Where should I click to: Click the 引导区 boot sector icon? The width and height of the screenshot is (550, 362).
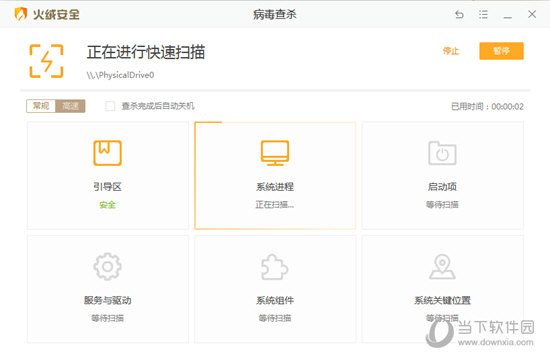(x=107, y=153)
